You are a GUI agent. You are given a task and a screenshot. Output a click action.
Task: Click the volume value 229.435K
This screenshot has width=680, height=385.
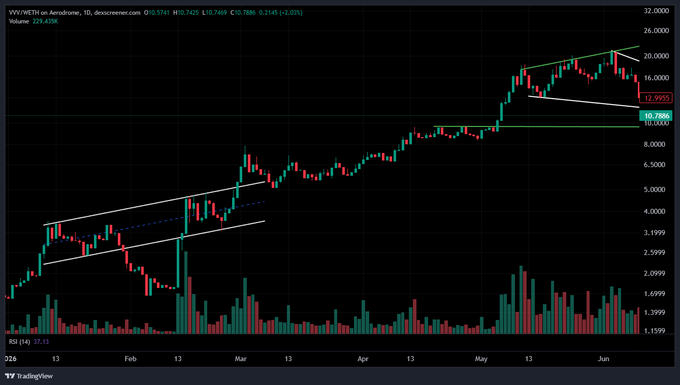coord(45,21)
